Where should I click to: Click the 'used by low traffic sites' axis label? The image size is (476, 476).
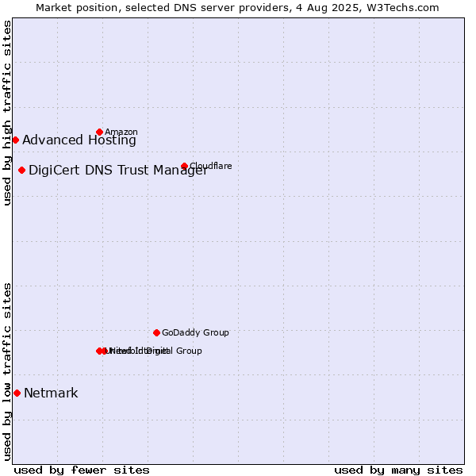click(x=7, y=372)
